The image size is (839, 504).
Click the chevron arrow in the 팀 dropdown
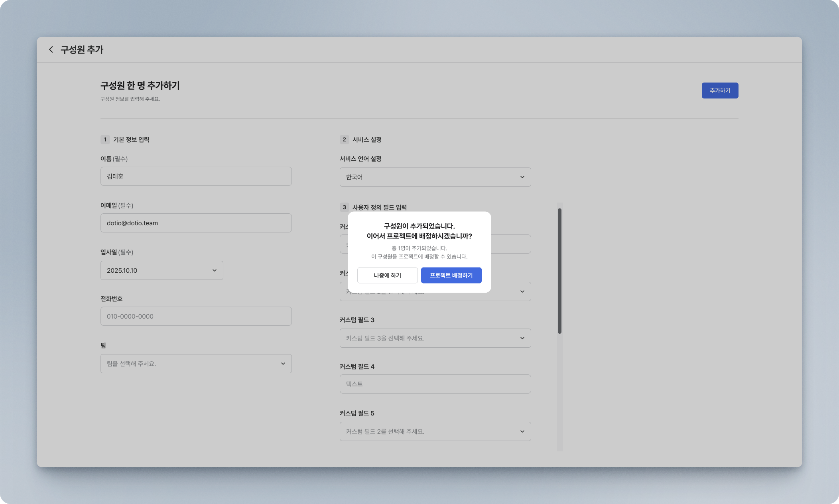point(283,364)
